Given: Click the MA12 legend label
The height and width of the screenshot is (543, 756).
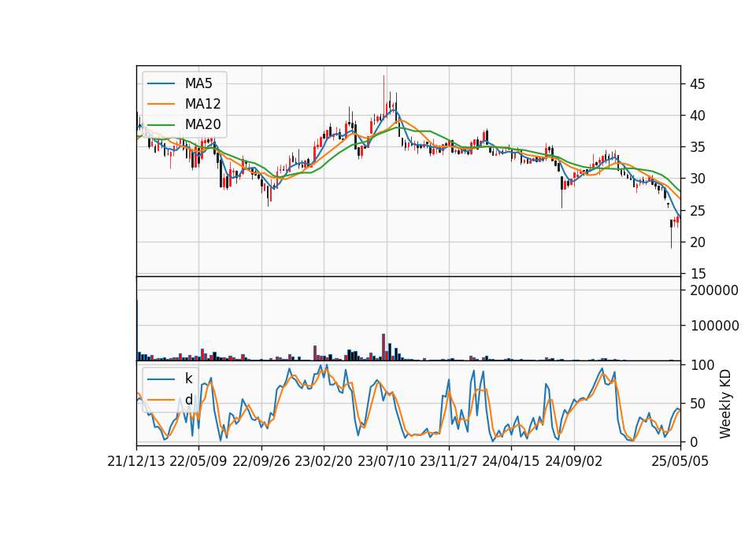Looking at the screenshot, I should click(202, 104).
